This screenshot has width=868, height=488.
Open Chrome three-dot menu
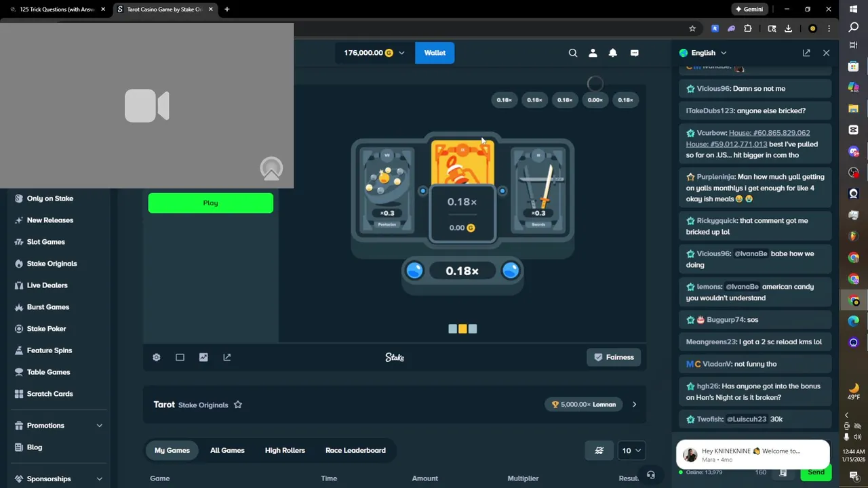[829, 28]
